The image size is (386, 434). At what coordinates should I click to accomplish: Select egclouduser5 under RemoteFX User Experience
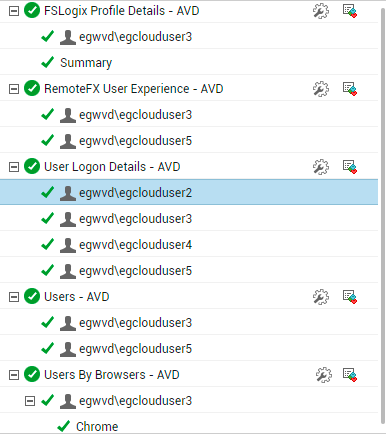click(x=135, y=141)
